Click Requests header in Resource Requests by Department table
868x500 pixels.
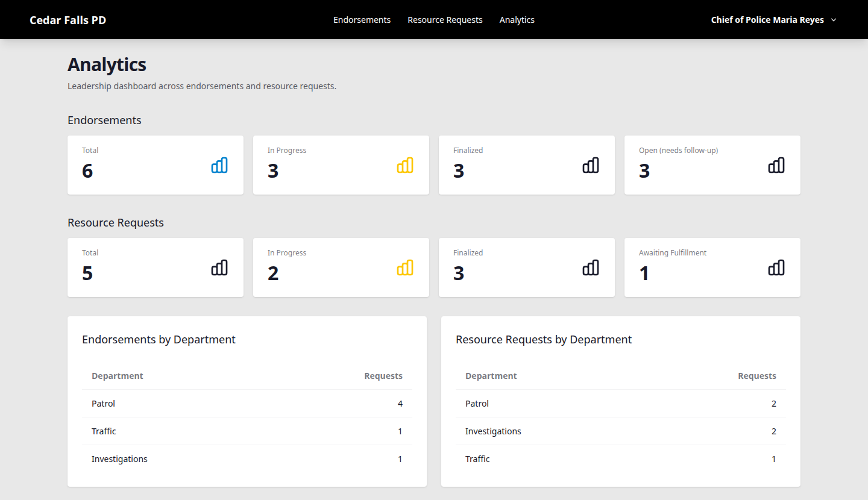tap(757, 376)
